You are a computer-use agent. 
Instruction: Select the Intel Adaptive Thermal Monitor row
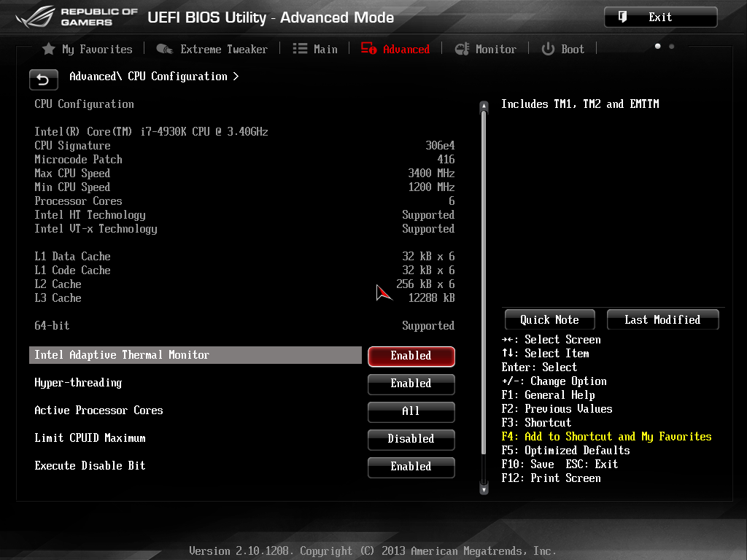tap(196, 355)
